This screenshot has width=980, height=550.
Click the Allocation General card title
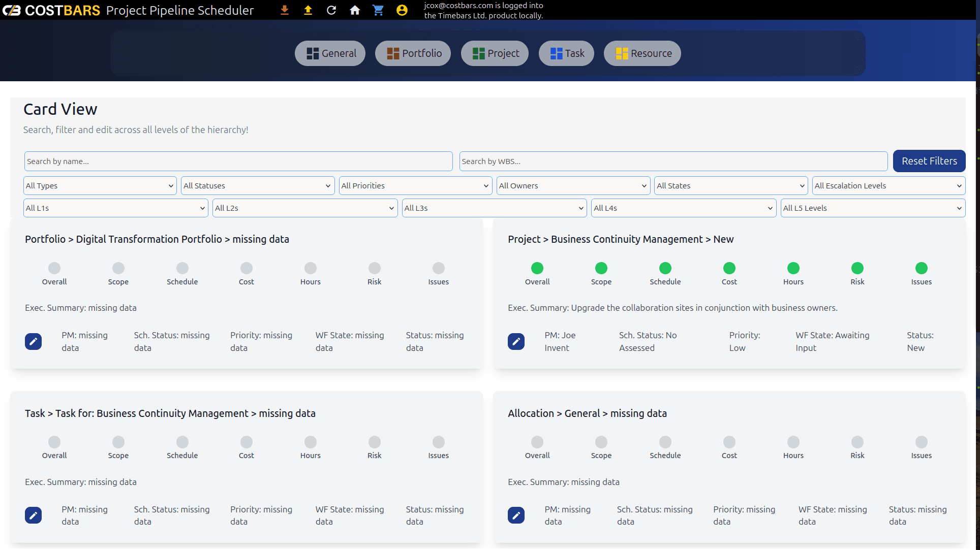click(587, 413)
